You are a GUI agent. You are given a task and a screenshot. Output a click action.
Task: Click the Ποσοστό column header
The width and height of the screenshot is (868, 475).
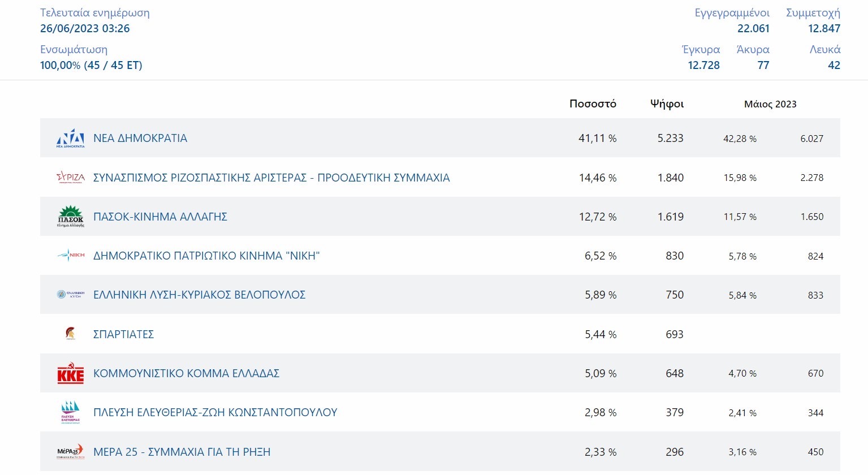[593, 103]
